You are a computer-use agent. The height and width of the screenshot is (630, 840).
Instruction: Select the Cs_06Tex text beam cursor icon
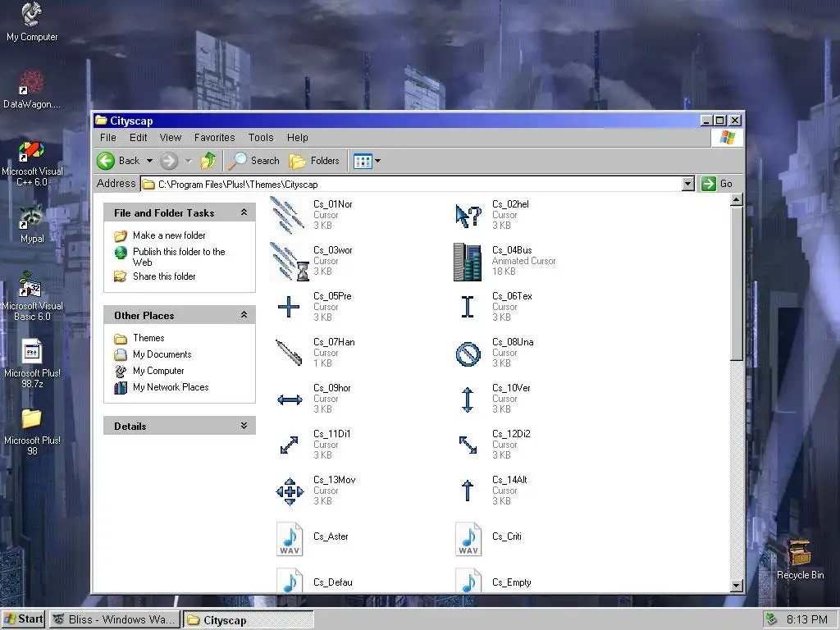point(468,307)
